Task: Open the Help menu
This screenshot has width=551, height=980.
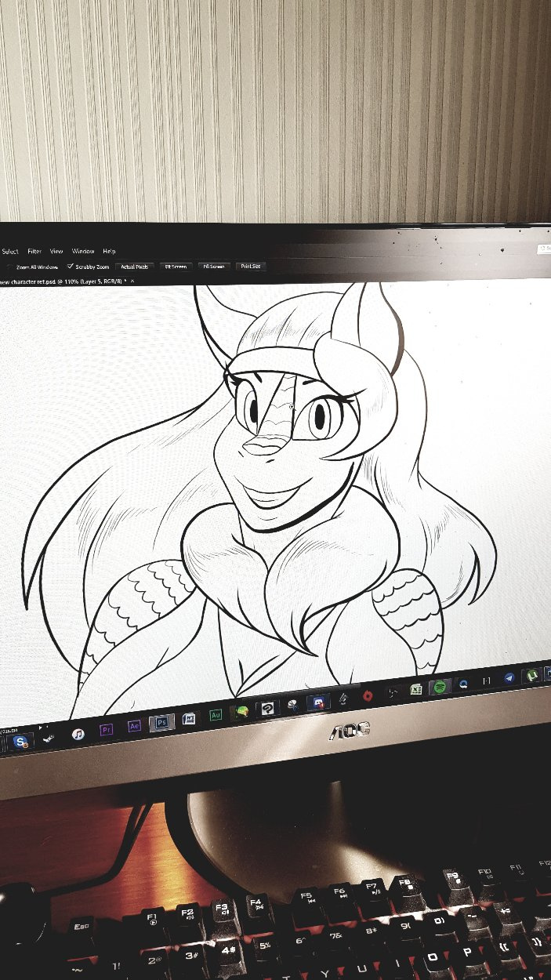Action: 109,252
